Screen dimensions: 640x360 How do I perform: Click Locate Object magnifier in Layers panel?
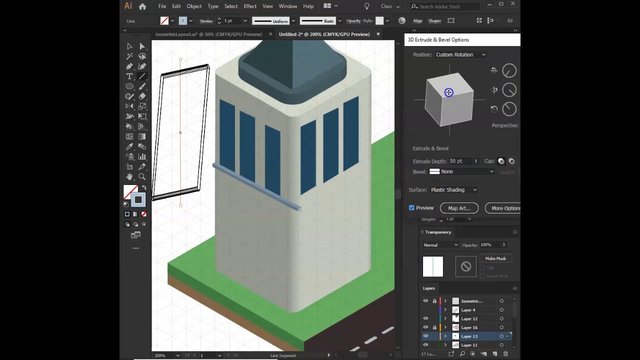[462, 354]
